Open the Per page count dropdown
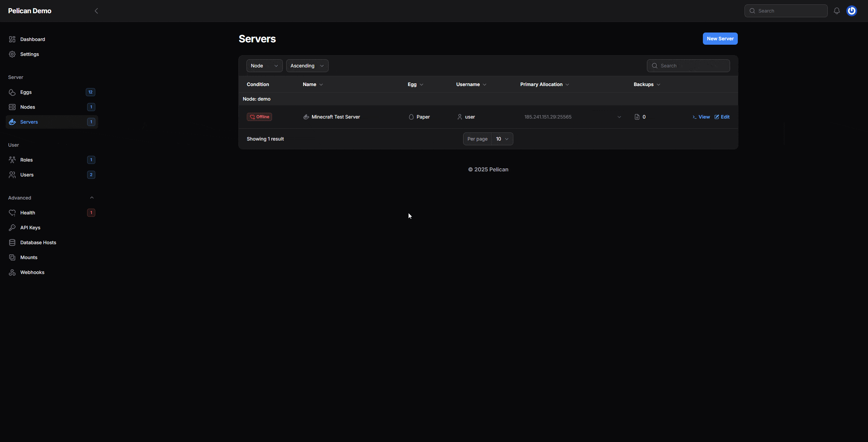The width and height of the screenshot is (868, 442). (502, 139)
